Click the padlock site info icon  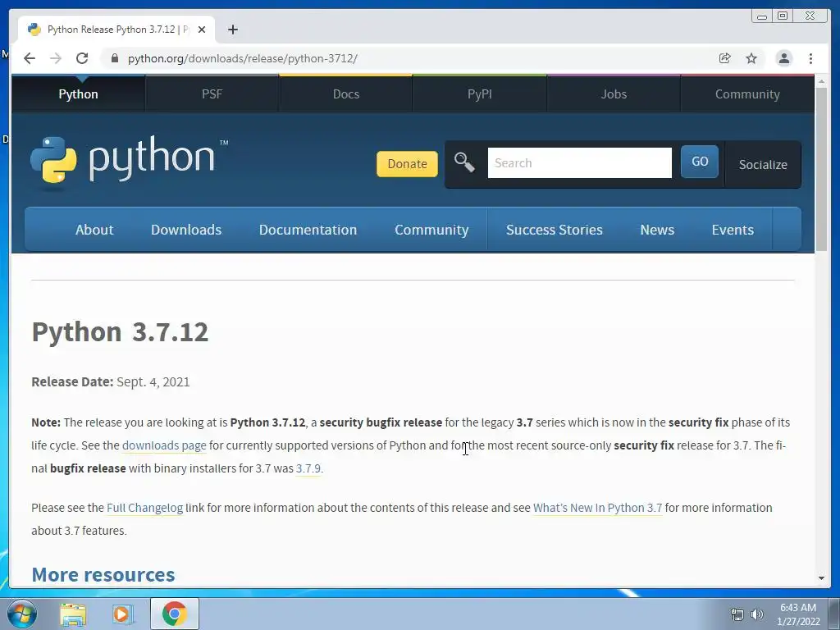(x=114, y=58)
